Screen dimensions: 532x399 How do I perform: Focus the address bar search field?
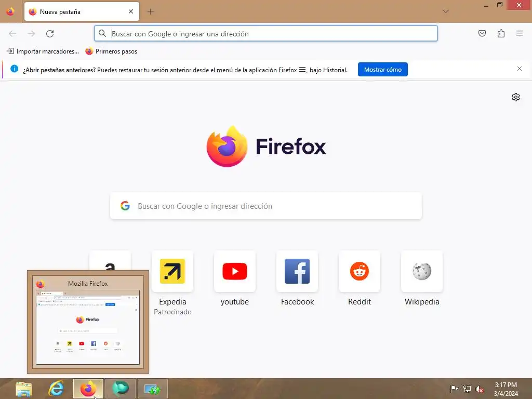(x=266, y=34)
